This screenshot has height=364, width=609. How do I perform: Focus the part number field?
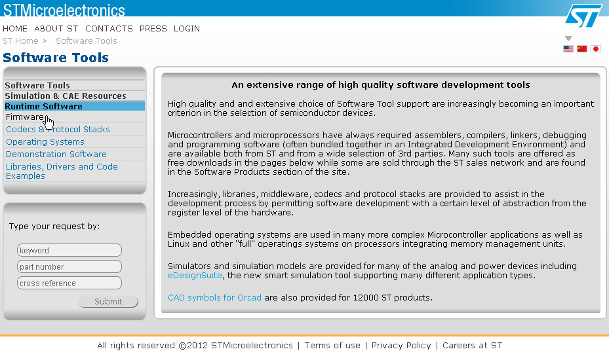pyautogui.click(x=69, y=266)
